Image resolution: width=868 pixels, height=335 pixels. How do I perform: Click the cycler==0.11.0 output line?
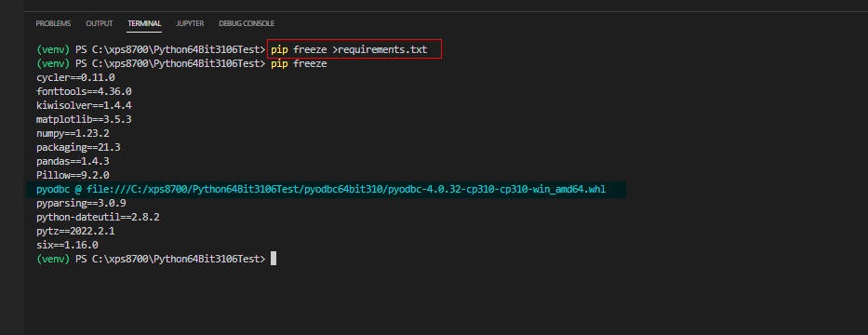(x=75, y=77)
